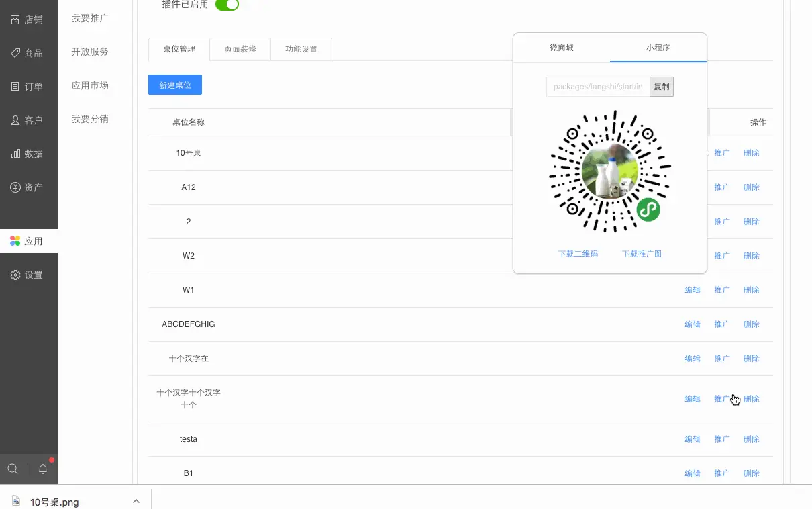Click the packages/tangshi path input field
The height and width of the screenshot is (509, 812).
(x=598, y=87)
